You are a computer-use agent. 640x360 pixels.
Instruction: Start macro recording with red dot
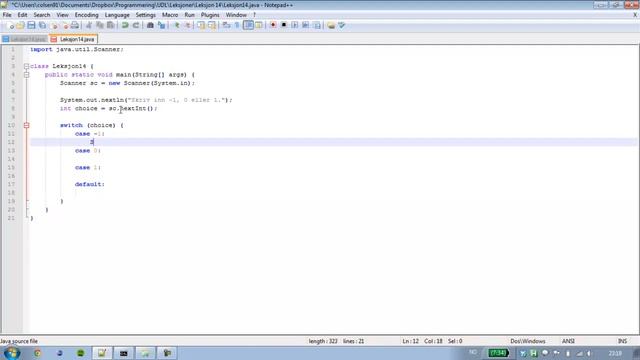coord(273,25)
